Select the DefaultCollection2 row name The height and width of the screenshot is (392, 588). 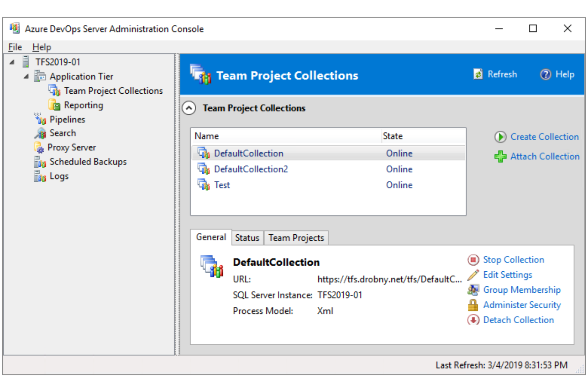251,169
